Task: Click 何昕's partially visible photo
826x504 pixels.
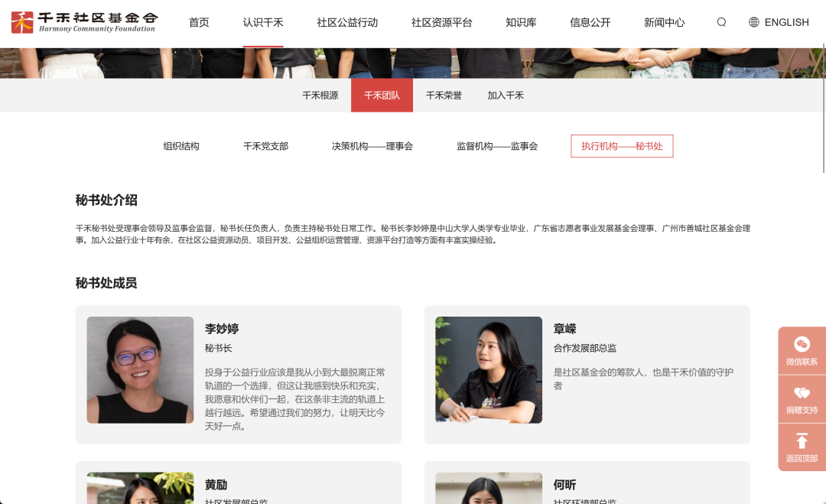Action: pyautogui.click(x=488, y=488)
